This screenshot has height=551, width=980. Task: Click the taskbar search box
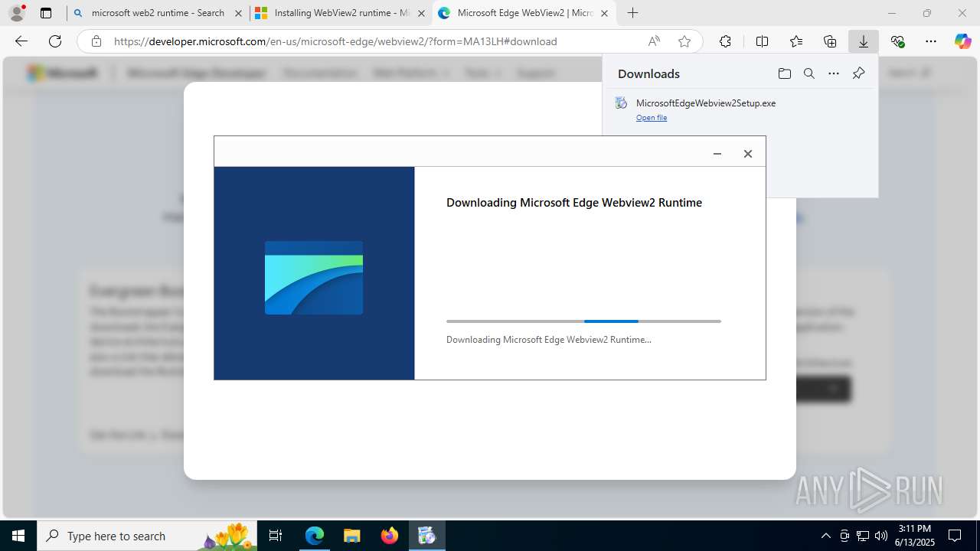click(149, 536)
